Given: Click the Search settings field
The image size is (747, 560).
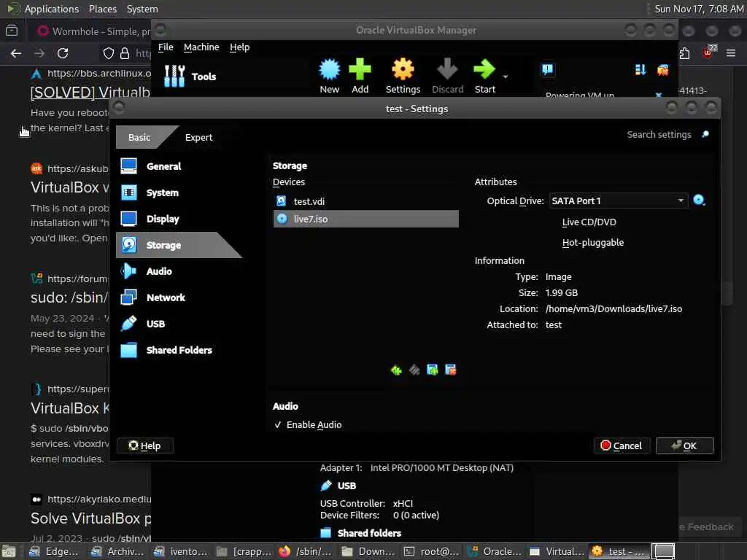Looking at the screenshot, I should [x=659, y=134].
